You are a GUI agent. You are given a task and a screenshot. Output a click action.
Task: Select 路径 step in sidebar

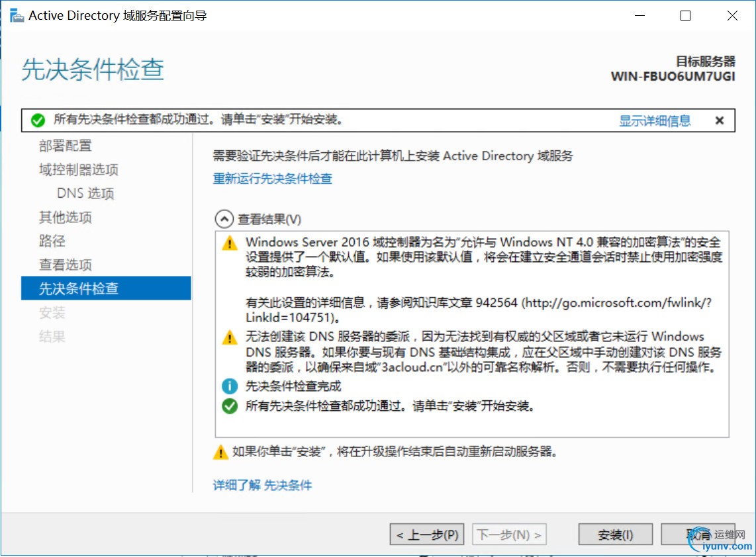(x=52, y=241)
